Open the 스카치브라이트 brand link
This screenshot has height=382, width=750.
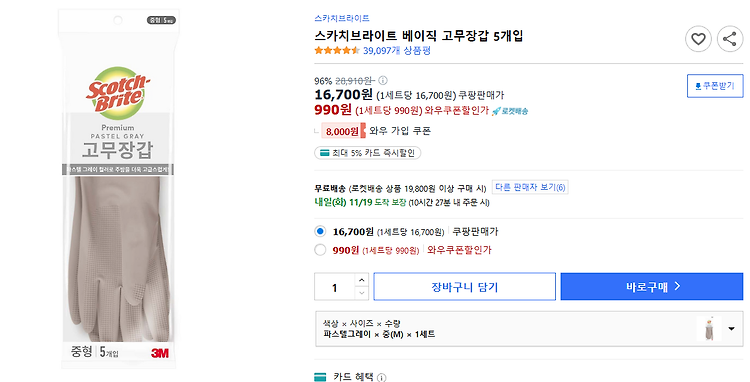coord(342,18)
